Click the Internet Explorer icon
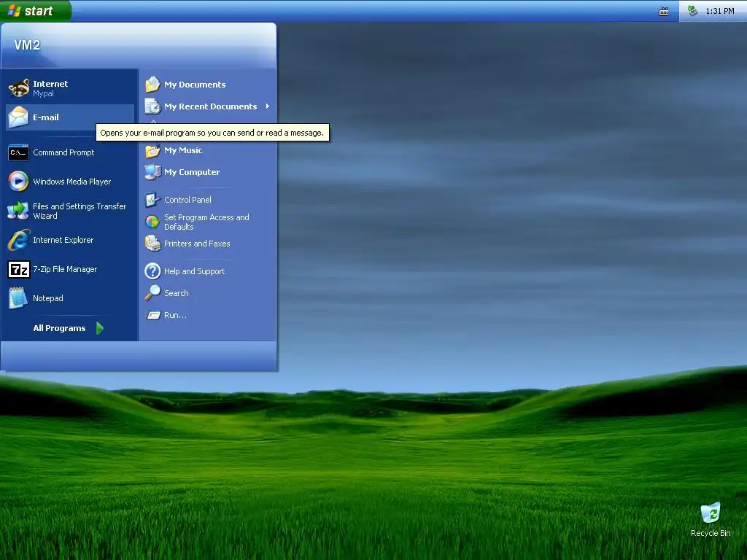Screen dimensions: 747x560 pos(18,239)
